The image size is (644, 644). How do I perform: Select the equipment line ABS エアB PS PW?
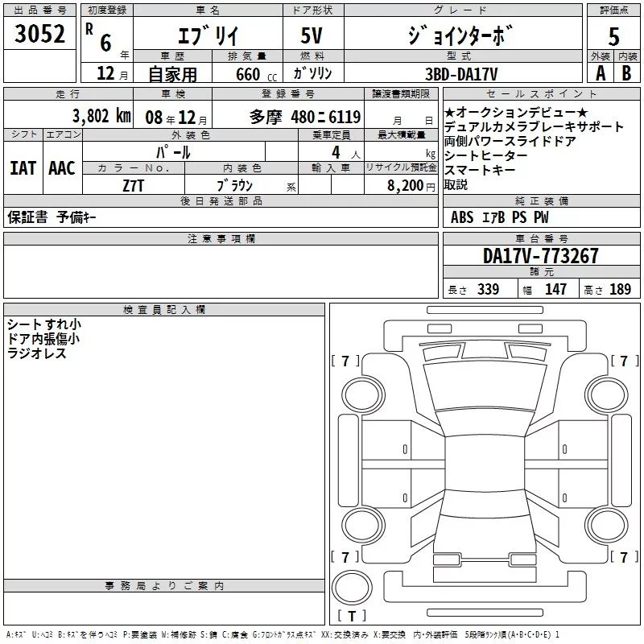coord(499,217)
